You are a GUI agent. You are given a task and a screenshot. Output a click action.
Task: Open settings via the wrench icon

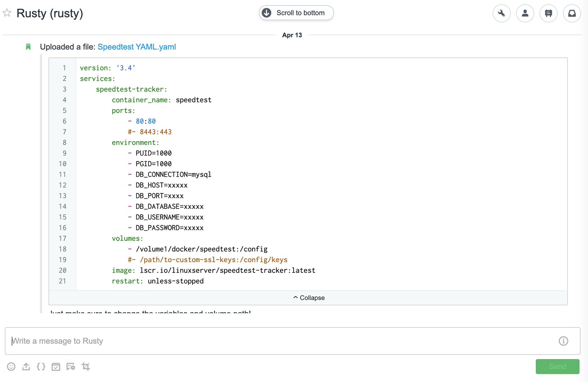[501, 13]
